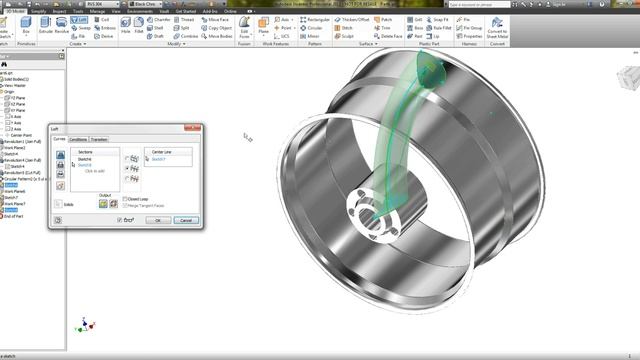
Task: Open the Manage ribbon tab
Action: pyautogui.click(x=97, y=11)
